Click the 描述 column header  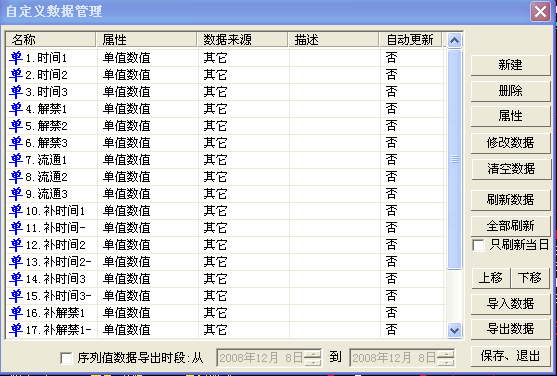[x=334, y=40]
